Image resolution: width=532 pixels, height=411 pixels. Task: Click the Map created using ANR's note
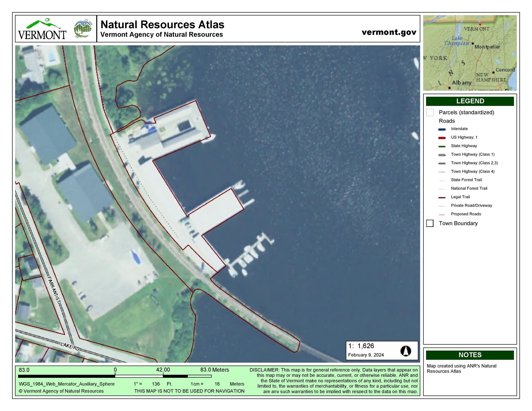pyautogui.click(x=461, y=368)
